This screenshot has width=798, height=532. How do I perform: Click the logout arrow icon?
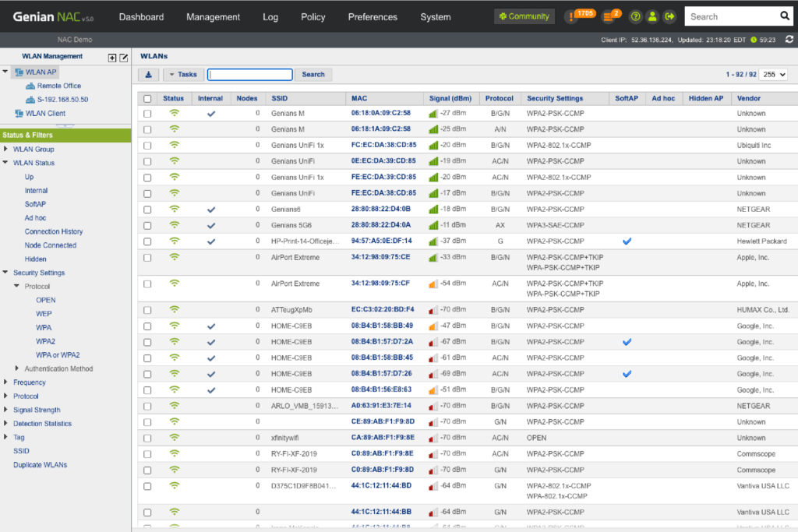(669, 16)
